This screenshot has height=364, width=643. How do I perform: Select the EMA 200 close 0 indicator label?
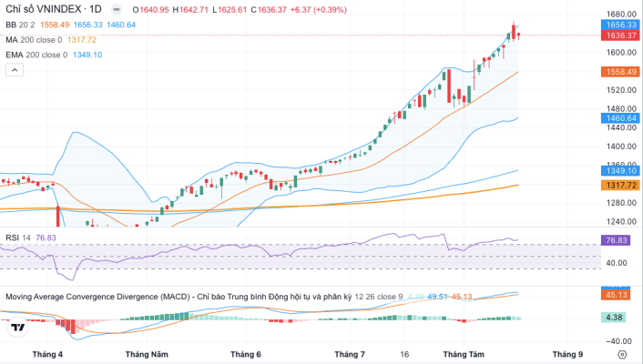36,55
